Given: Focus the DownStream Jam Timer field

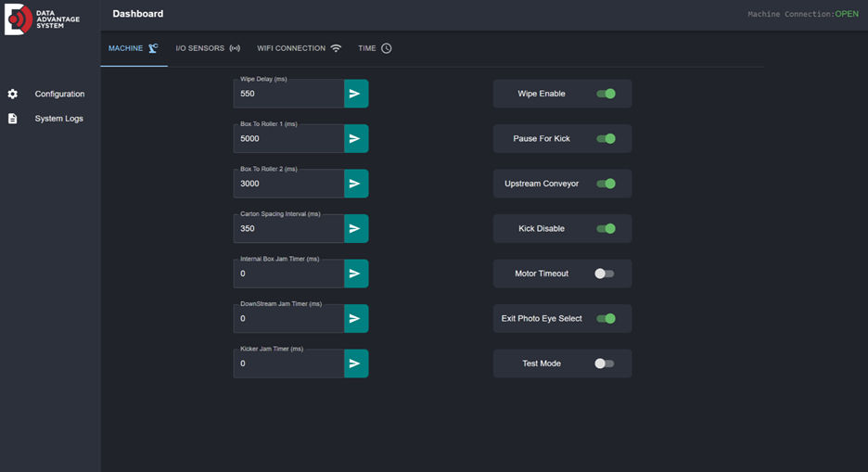Looking at the screenshot, I should coord(288,318).
